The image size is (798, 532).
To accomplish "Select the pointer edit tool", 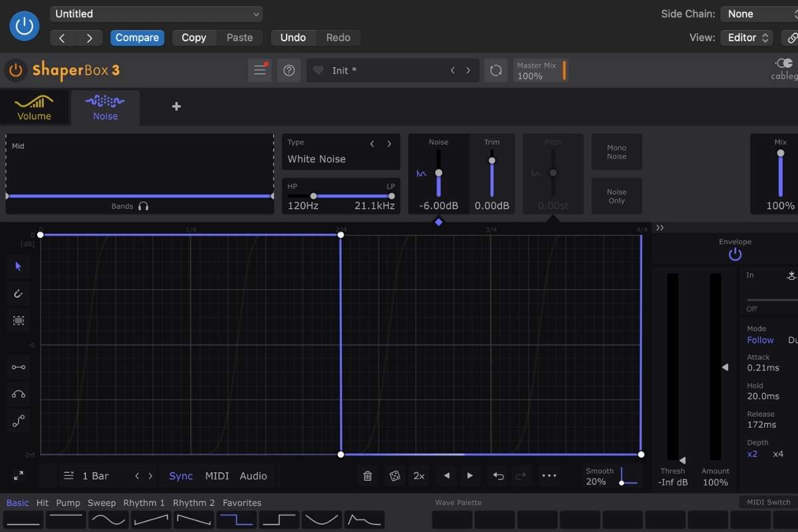I will click(19, 267).
